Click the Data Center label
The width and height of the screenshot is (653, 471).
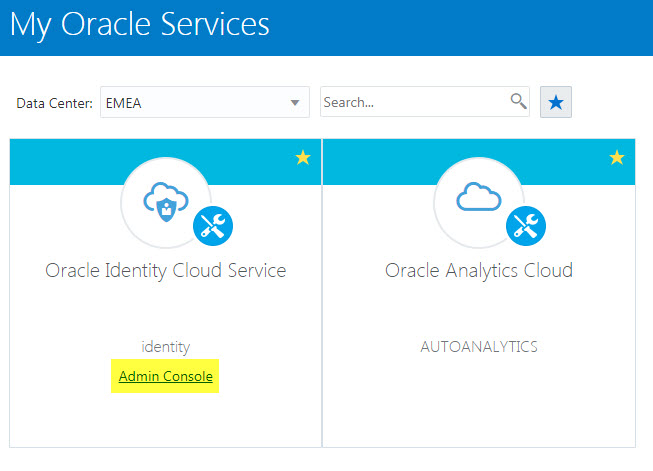(55, 103)
